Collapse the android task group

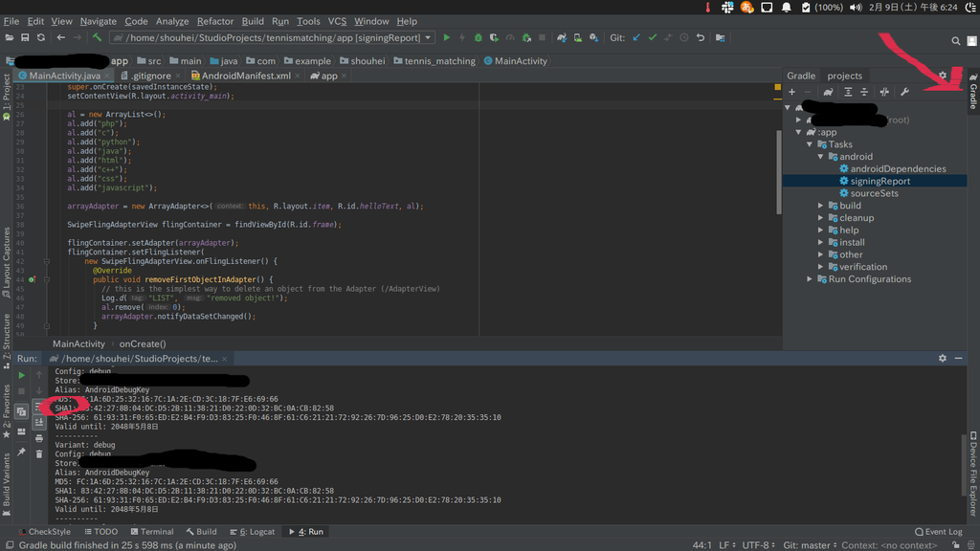point(821,157)
